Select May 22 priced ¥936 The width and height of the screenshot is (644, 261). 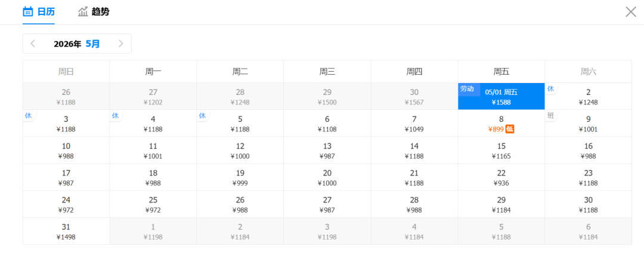[x=501, y=177]
